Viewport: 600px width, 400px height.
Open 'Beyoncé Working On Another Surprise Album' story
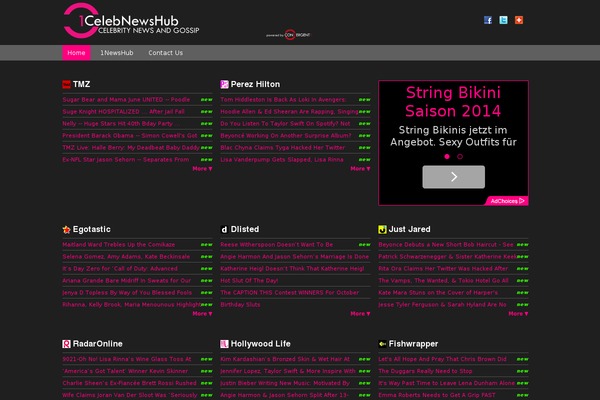[x=286, y=136]
